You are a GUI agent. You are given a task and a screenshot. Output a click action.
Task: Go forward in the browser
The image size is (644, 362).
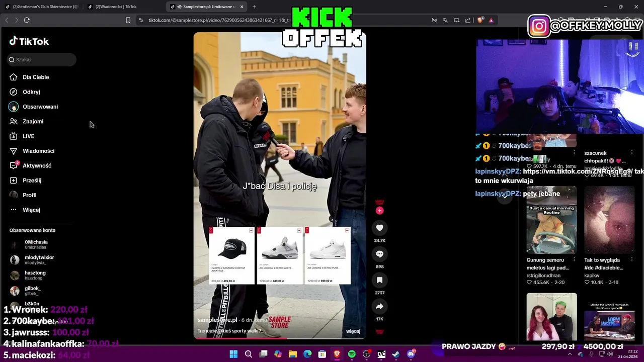pyautogui.click(x=17, y=20)
